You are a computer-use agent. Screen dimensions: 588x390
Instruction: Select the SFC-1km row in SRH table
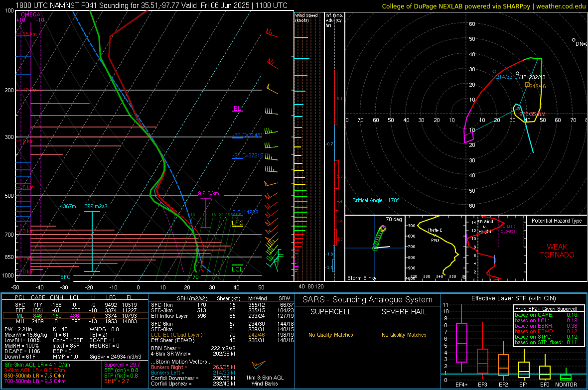click(x=222, y=305)
